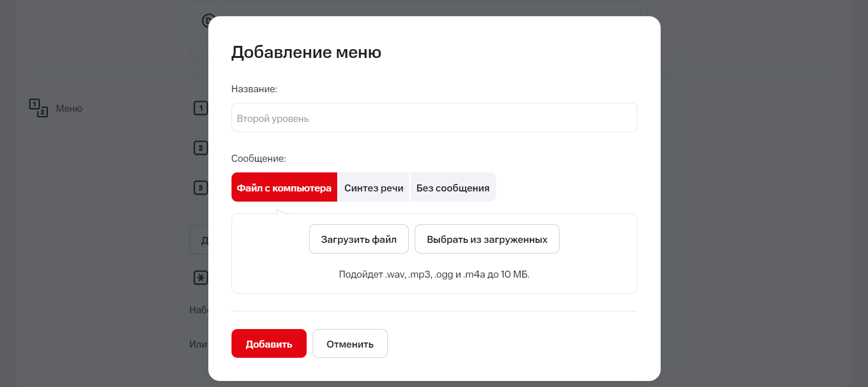Click the Название: field label

[x=254, y=89]
